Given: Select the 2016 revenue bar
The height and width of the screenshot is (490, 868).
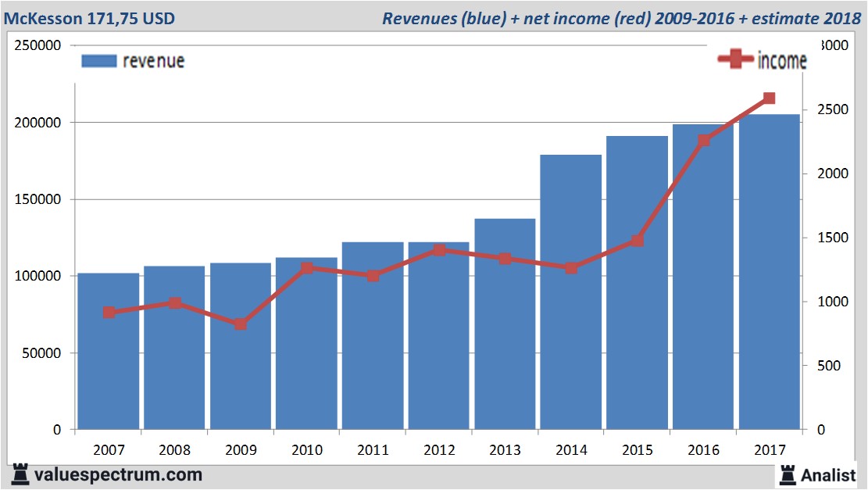Looking at the screenshot, I should click(x=703, y=277).
